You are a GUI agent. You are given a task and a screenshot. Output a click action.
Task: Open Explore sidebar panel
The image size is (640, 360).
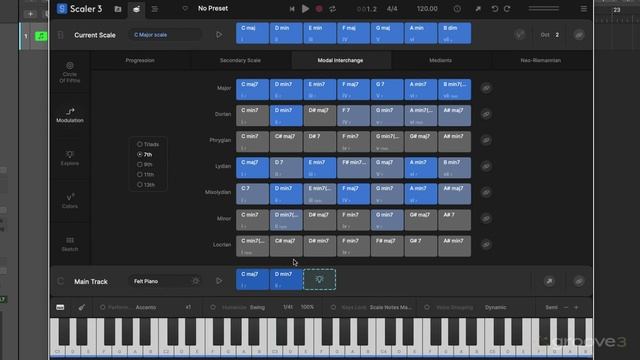coord(70,158)
